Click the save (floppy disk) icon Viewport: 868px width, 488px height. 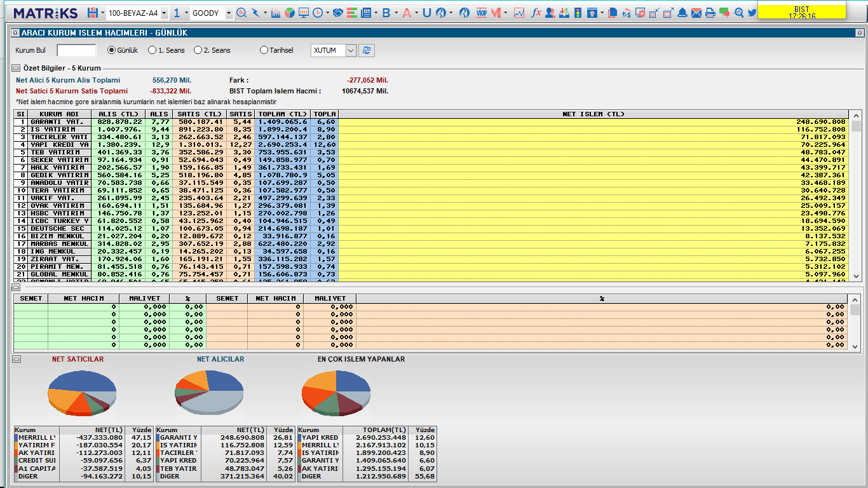click(x=93, y=13)
